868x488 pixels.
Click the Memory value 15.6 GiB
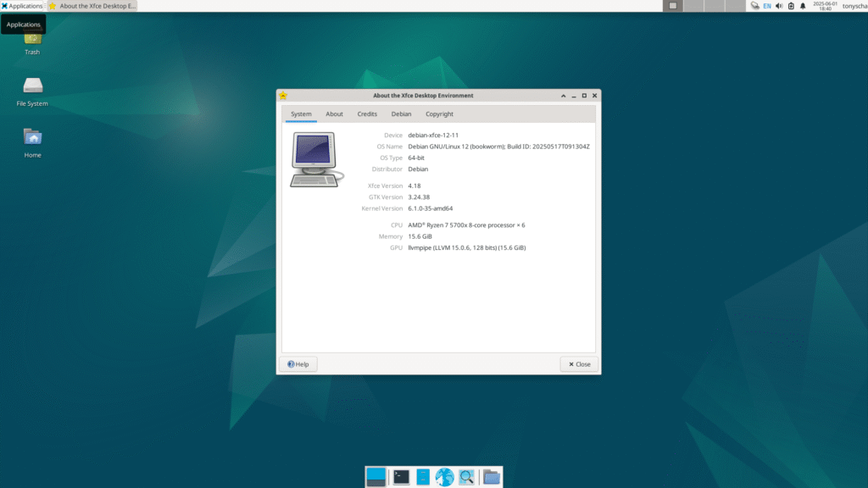(420, 236)
